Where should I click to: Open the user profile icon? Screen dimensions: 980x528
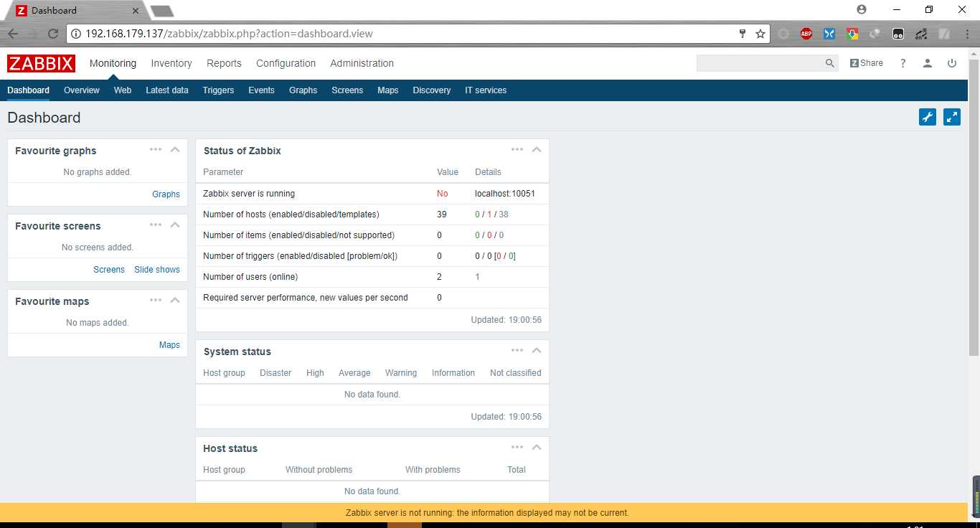pyautogui.click(x=928, y=63)
